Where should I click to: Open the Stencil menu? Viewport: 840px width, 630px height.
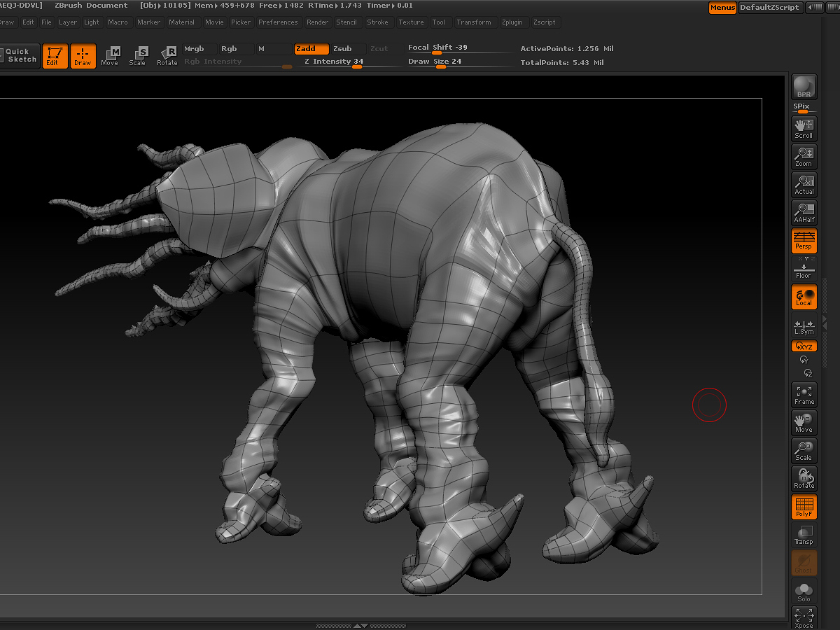(x=346, y=22)
